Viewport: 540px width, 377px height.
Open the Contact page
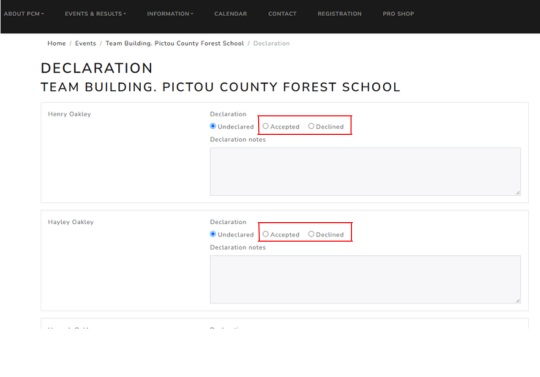(x=282, y=14)
